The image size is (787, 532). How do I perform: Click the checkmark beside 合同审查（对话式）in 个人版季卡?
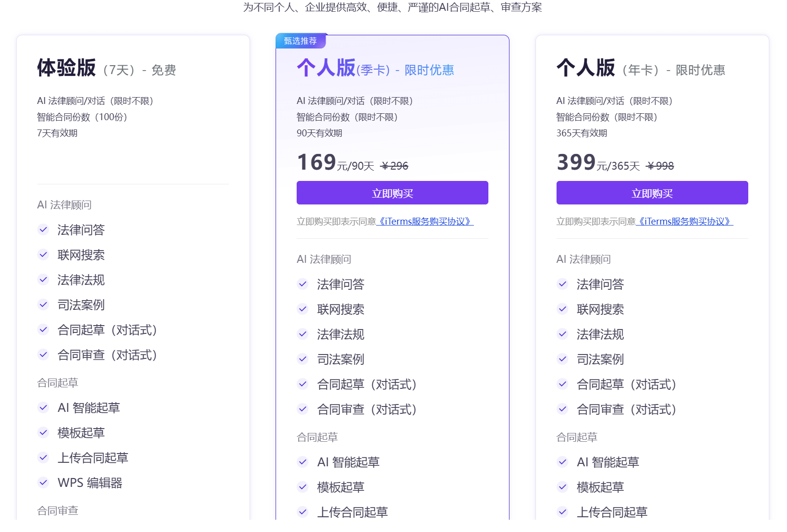[303, 409]
